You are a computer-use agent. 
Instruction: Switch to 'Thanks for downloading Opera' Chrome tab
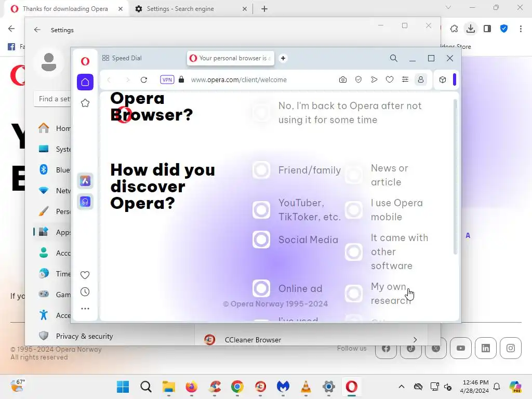coord(65,9)
